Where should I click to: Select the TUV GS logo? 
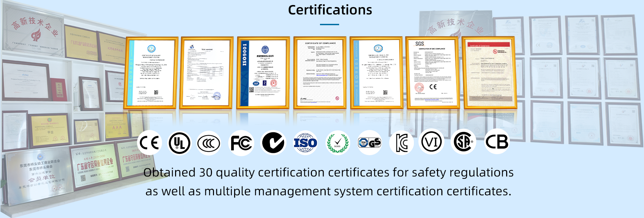coord(369,143)
